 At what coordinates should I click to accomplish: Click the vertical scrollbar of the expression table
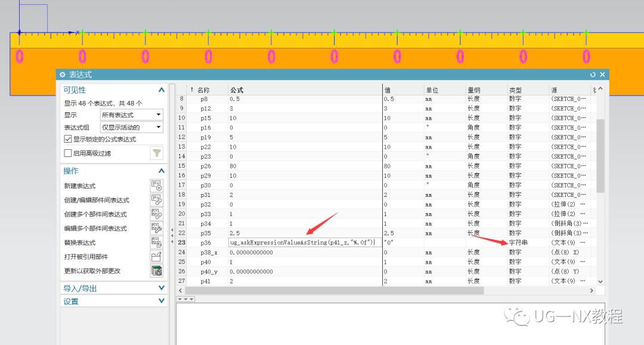click(x=600, y=155)
